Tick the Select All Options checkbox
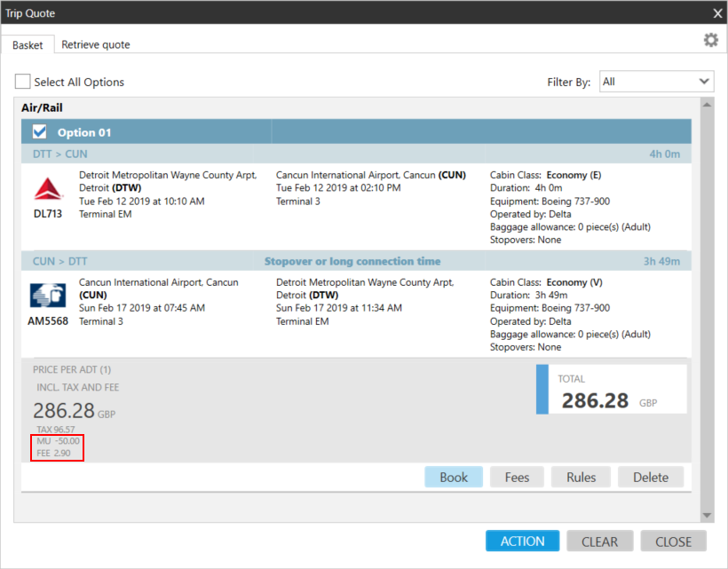The width and height of the screenshot is (728, 569). 22,82
